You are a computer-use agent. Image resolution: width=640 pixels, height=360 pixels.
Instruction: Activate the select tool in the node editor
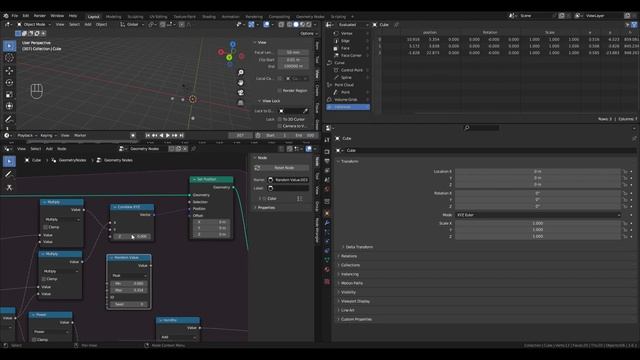tap(9, 162)
